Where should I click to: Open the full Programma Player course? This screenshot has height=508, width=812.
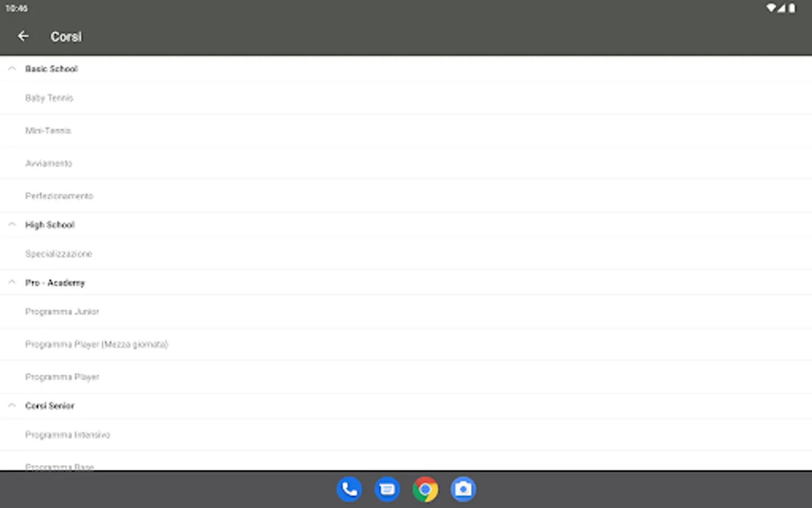(x=406, y=377)
